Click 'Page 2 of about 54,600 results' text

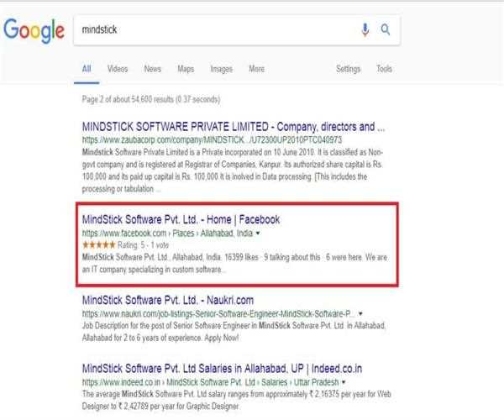(x=151, y=99)
